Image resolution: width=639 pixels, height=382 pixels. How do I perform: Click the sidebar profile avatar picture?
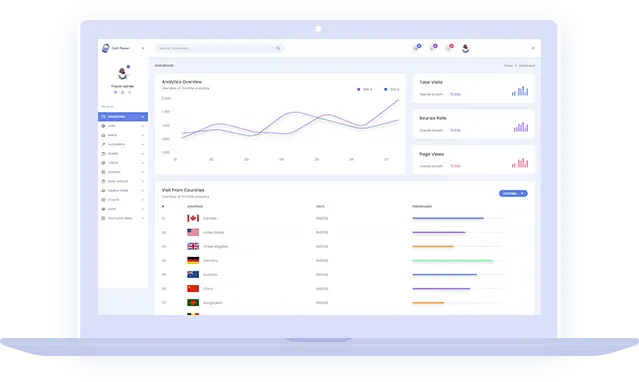click(122, 73)
